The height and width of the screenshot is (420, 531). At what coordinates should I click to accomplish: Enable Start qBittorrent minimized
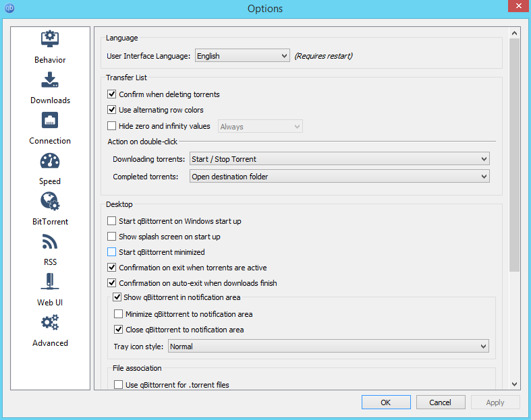coord(112,251)
